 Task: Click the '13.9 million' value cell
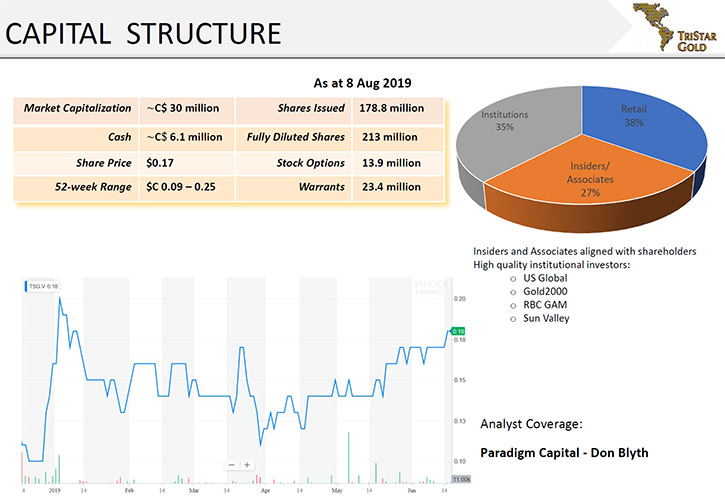tap(398, 163)
